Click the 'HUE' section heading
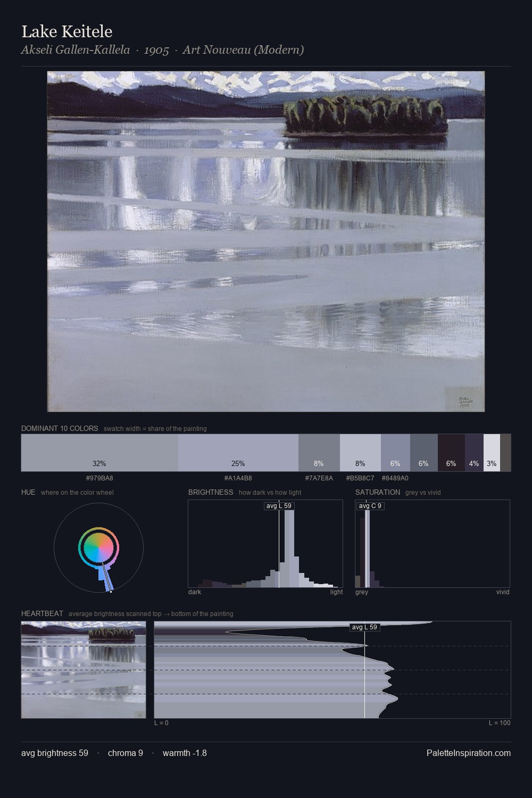The height and width of the screenshot is (798, 532). point(28,492)
